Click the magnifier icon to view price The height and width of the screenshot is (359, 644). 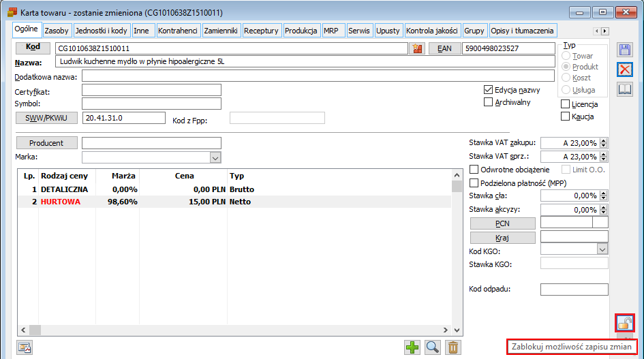433,347
